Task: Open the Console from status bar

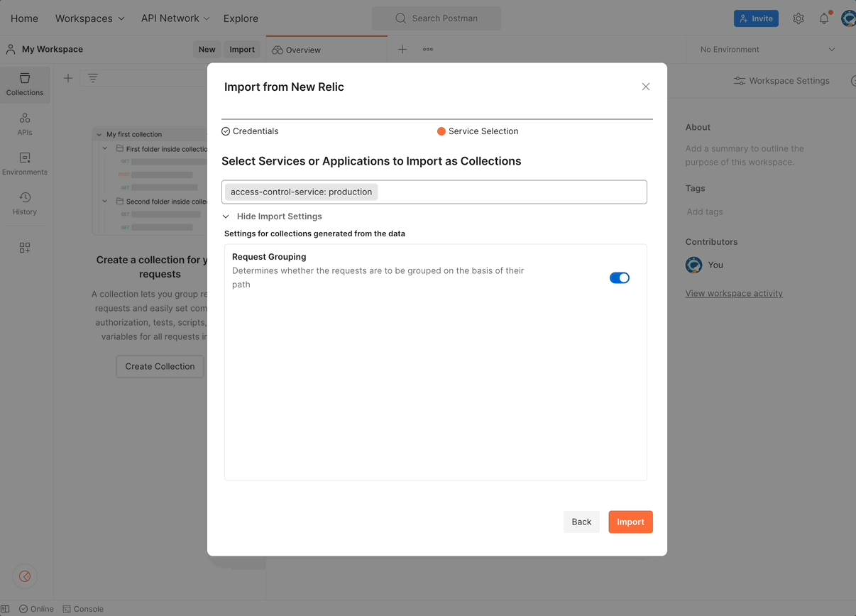Action: tap(83, 609)
